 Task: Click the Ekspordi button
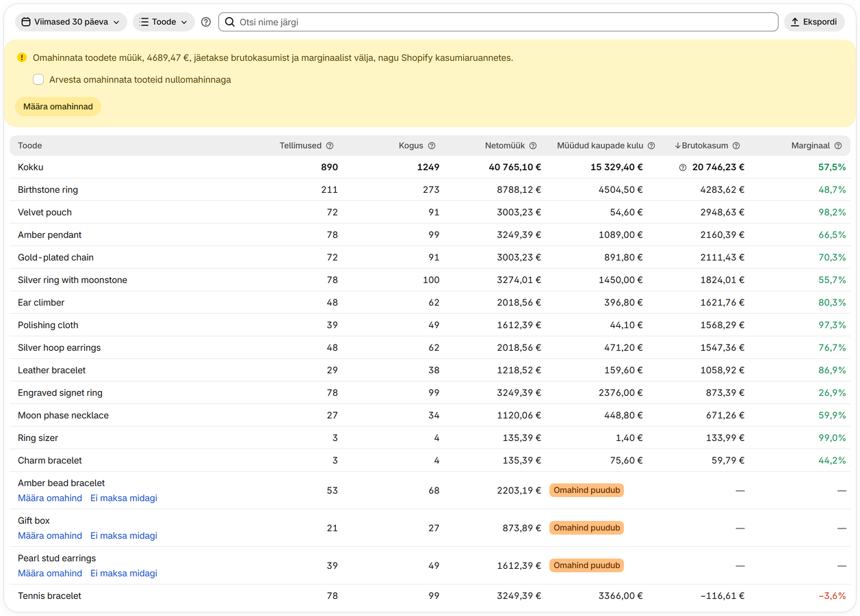(814, 22)
